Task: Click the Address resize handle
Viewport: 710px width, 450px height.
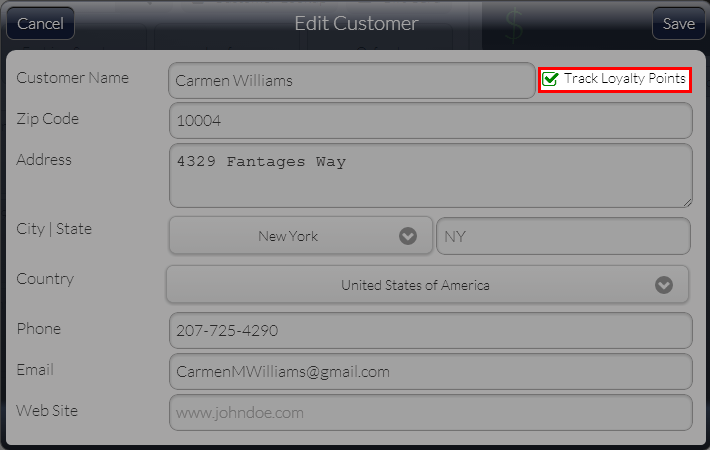Action: pos(687,203)
